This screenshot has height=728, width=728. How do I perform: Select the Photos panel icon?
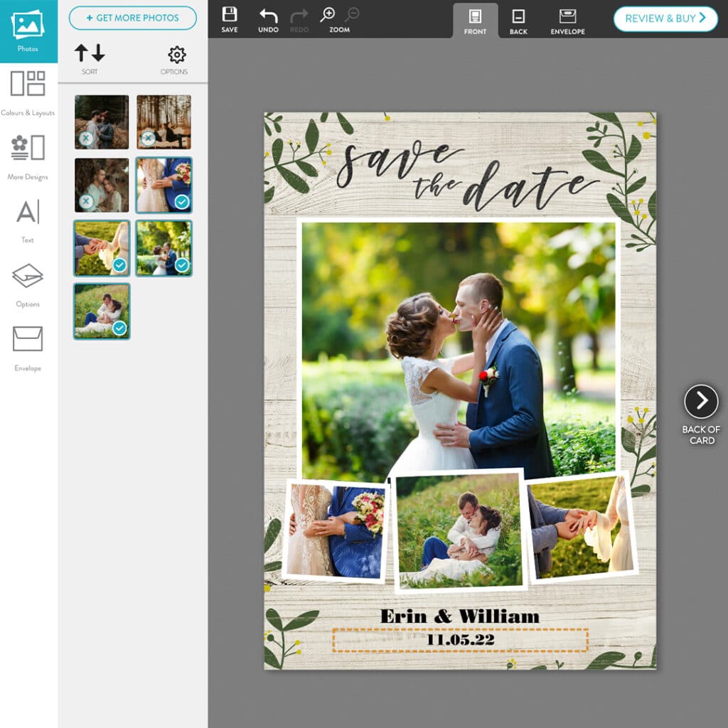click(28, 28)
